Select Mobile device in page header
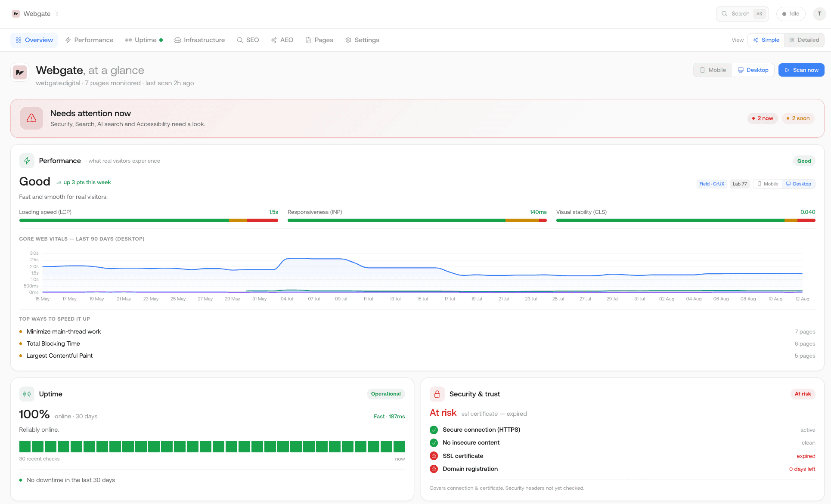831x504 pixels. [x=713, y=70]
